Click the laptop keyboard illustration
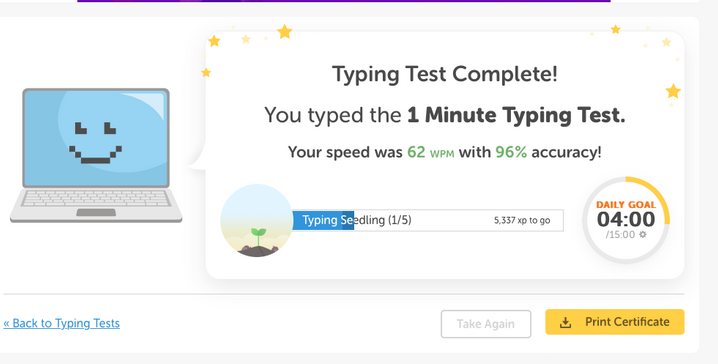Viewport: 718px width, 364px height. (x=96, y=198)
